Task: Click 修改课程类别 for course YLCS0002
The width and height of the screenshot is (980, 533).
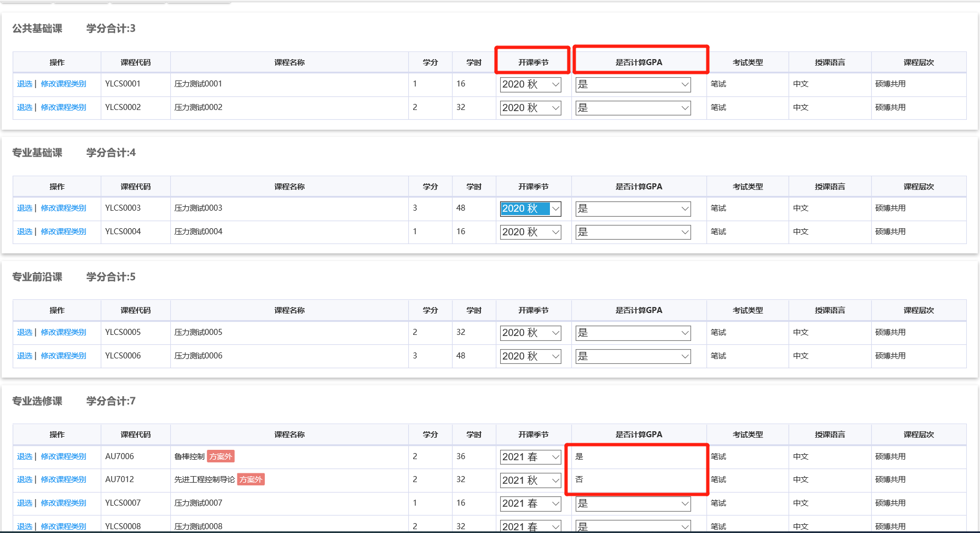Action: pyautogui.click(x=63, y=107)
